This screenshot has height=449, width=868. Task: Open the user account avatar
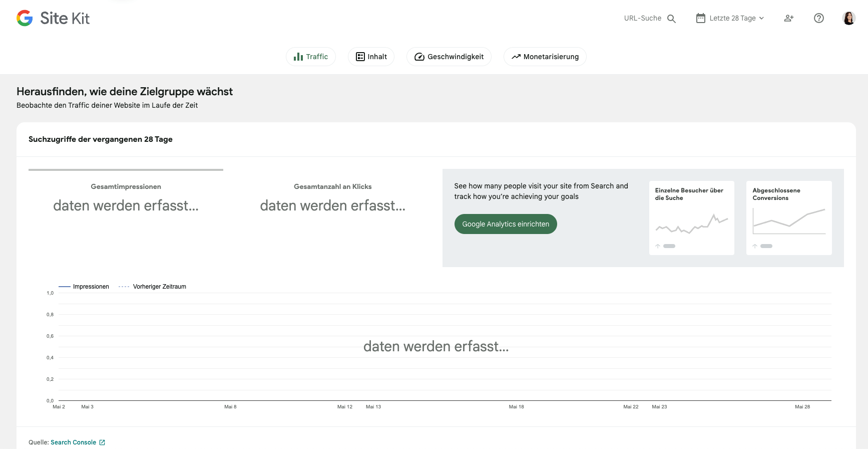[x=848, y=18]
